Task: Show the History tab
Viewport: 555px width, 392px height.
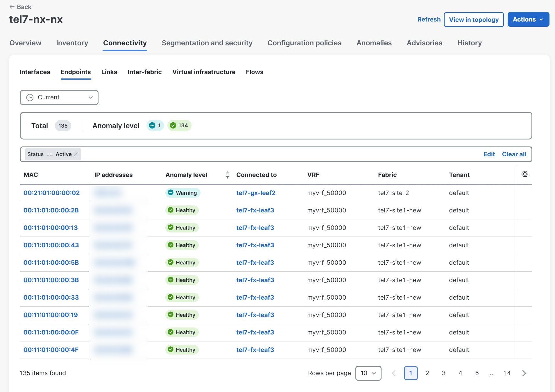Action: pos(470,43)
